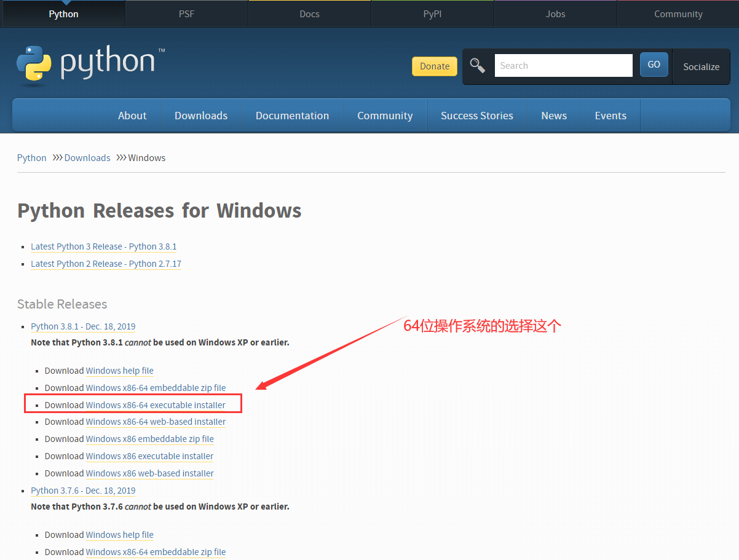The image size is (739, 560).
Task: Download Windows x86-64 web-based installer for 3.8.1
Action: [x=156, y=422]
